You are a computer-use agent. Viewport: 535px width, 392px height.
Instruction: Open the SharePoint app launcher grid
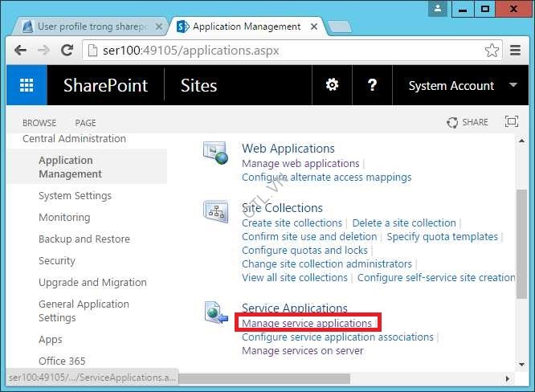[27, 86]
